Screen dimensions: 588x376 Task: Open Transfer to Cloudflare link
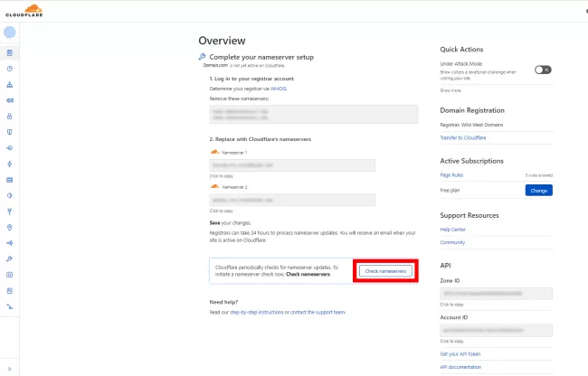point(463,137)
